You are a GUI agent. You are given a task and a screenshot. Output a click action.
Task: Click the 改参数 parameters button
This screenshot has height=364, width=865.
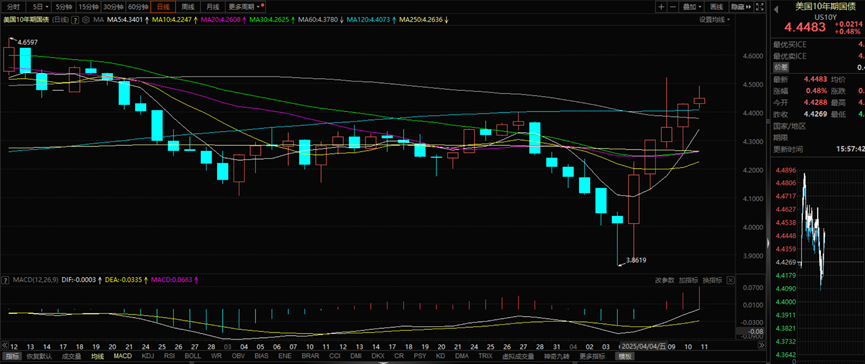tap(665, 280)
